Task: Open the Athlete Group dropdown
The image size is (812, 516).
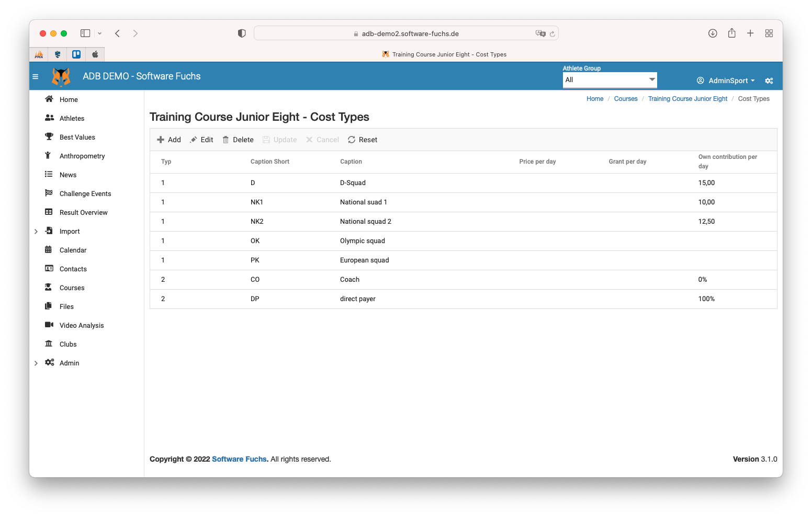Action: (610, 80)
